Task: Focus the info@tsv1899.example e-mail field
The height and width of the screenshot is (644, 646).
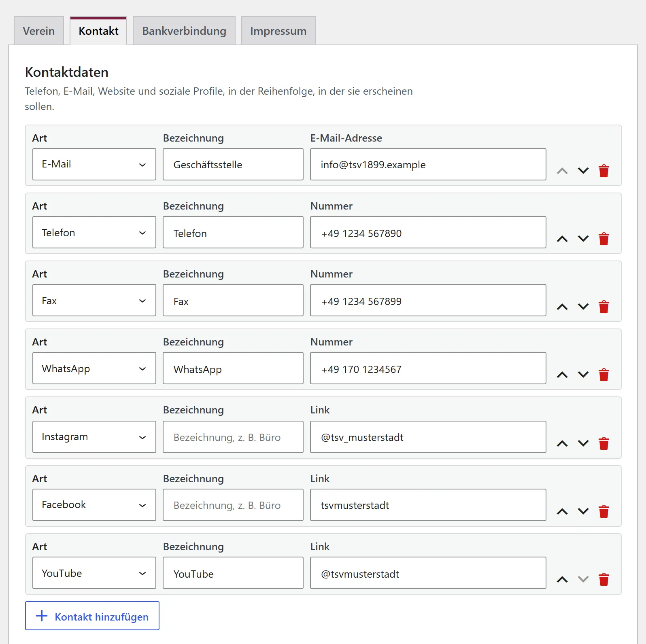Action: coord(428,164)
